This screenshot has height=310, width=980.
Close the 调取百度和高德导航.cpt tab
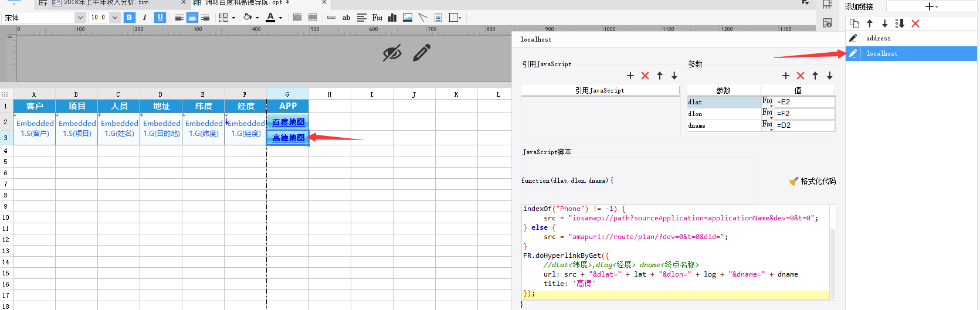(324, 3)
